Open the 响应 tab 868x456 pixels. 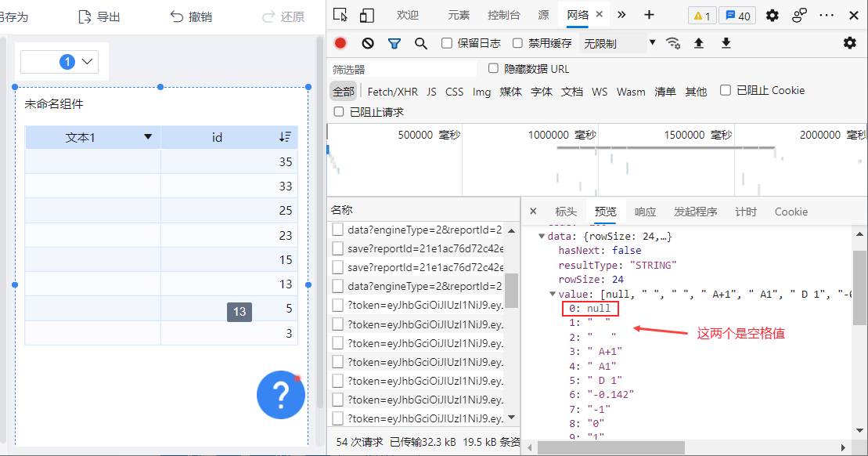646,212
